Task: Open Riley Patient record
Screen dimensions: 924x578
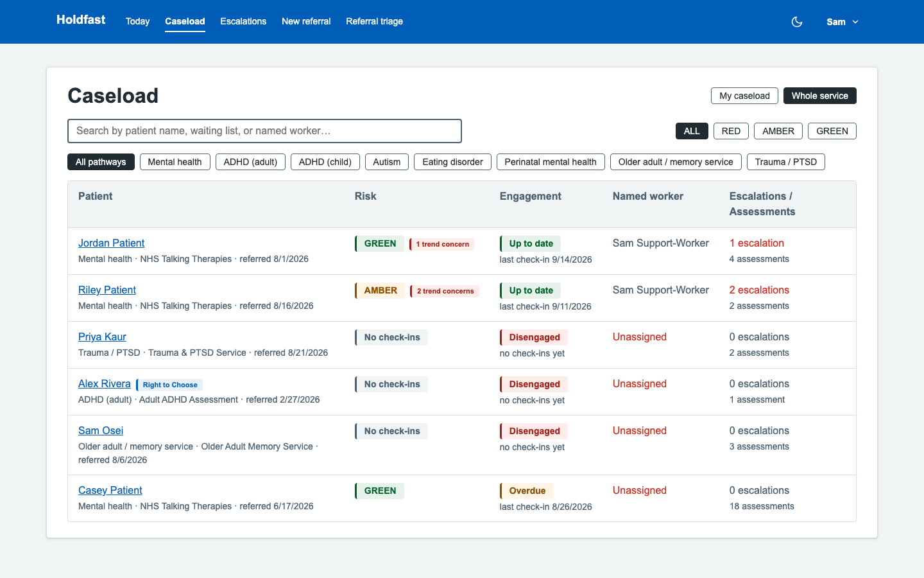Action: tap(107, 290)
